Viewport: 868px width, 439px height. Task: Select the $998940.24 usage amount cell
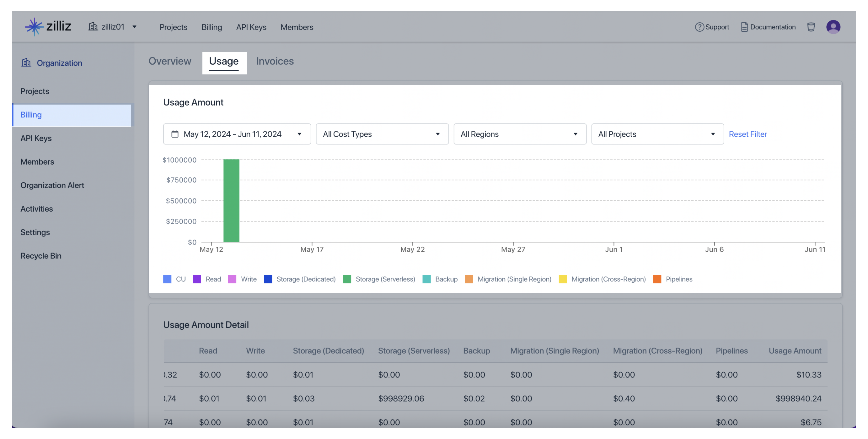[798, 398]
